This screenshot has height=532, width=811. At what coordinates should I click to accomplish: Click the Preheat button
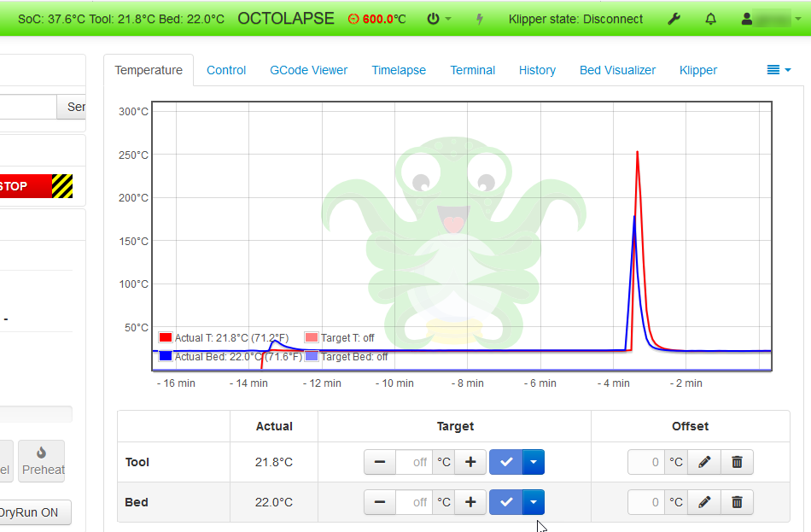(42, 461)
